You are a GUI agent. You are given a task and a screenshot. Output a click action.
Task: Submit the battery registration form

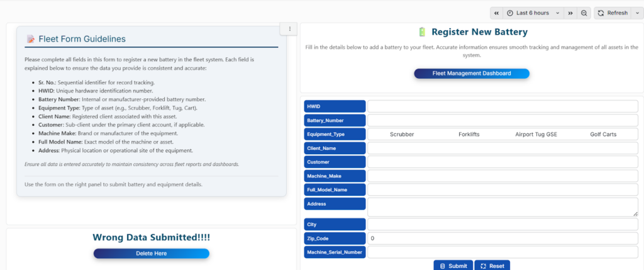tap(452, 266)
